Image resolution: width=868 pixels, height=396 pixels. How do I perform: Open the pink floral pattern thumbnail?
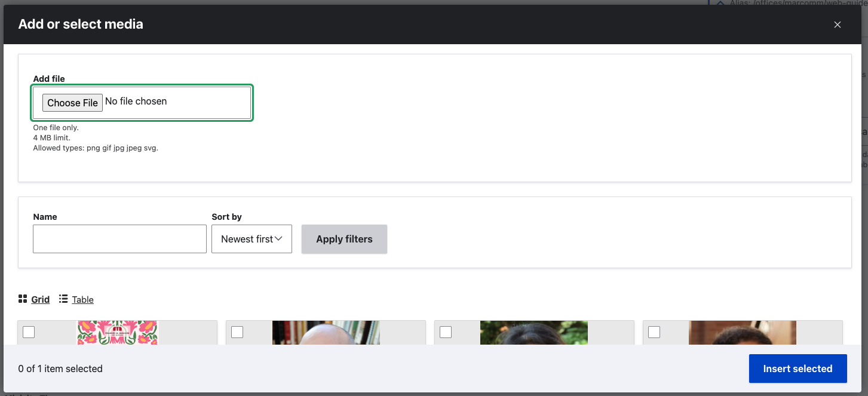[x=117, y=333]
